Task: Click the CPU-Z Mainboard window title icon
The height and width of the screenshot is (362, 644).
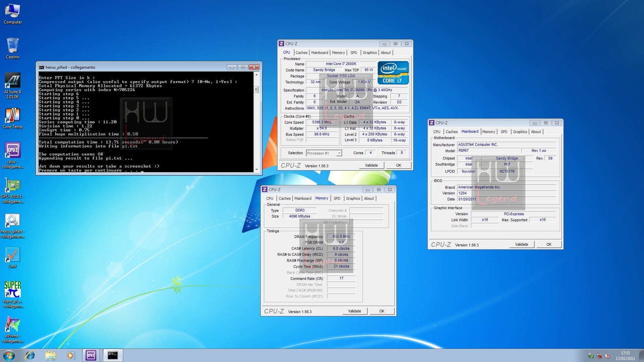Action: point(432,123)
